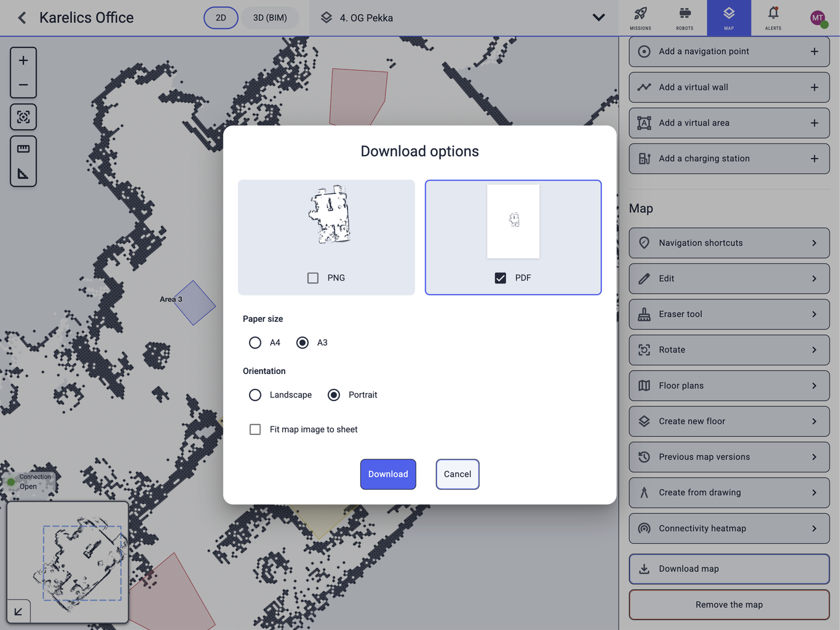Expand Navigation shortcuts chevron
This screenshot has height=630, width=840.
click(x=814, y=243)
